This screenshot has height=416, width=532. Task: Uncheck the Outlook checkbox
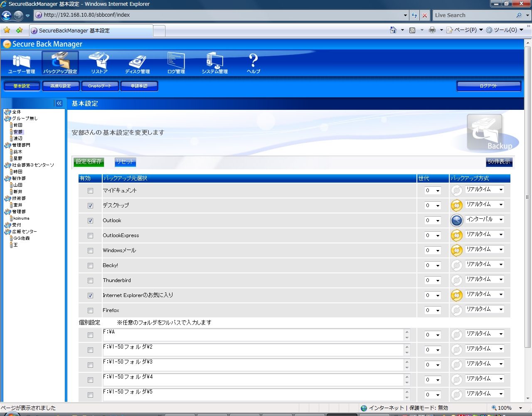(90, 220)
